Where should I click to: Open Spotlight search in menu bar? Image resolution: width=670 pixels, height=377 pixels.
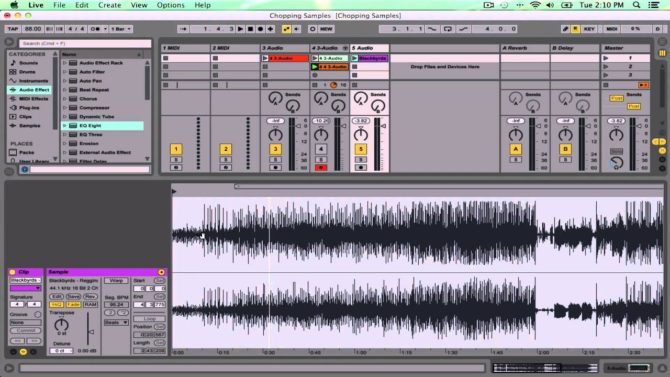[x=637, y=5]
